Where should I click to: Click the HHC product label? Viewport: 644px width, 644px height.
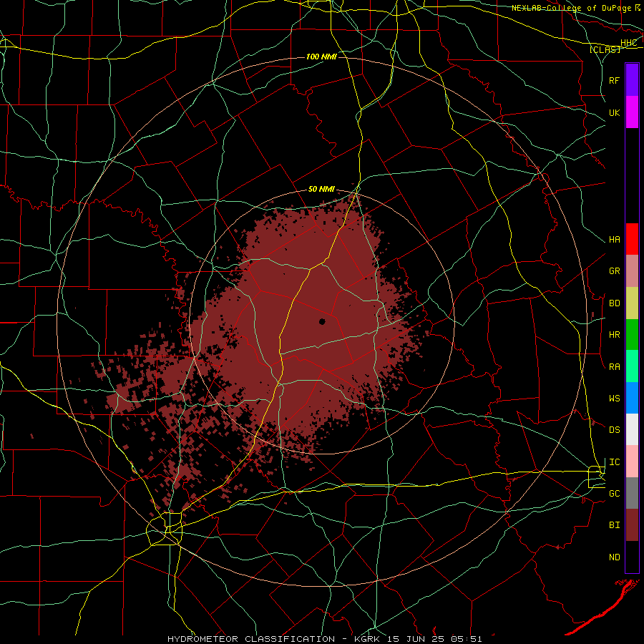coord(628,43)
